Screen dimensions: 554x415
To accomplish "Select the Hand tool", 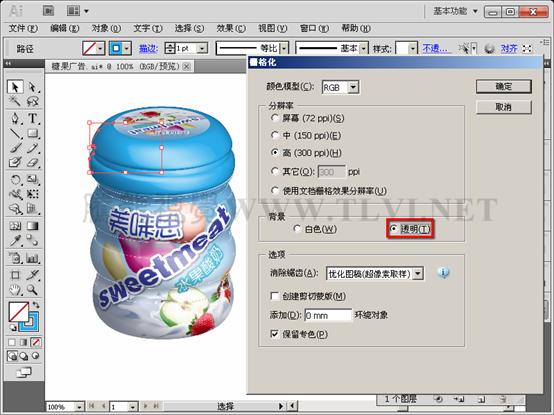I will (x=15, y=290).
